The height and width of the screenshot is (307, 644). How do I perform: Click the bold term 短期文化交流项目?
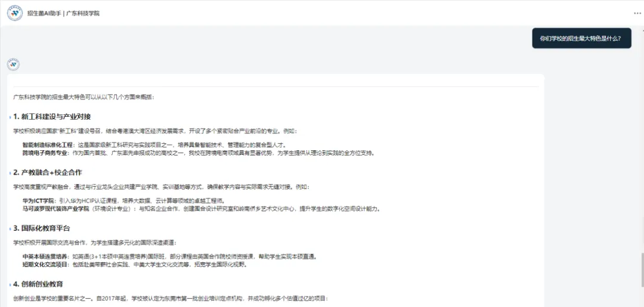pos(45,265)
